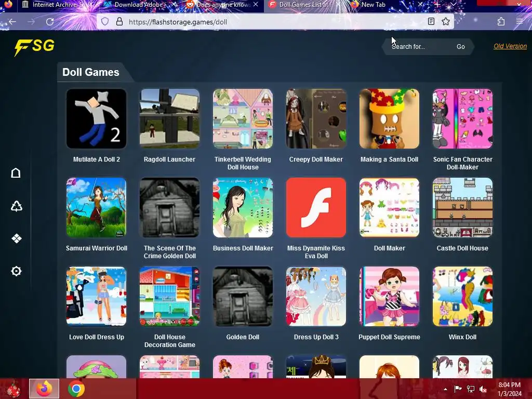
Task: Open Doll House Decoration Game thumbnail
Action: coord(170,297)
